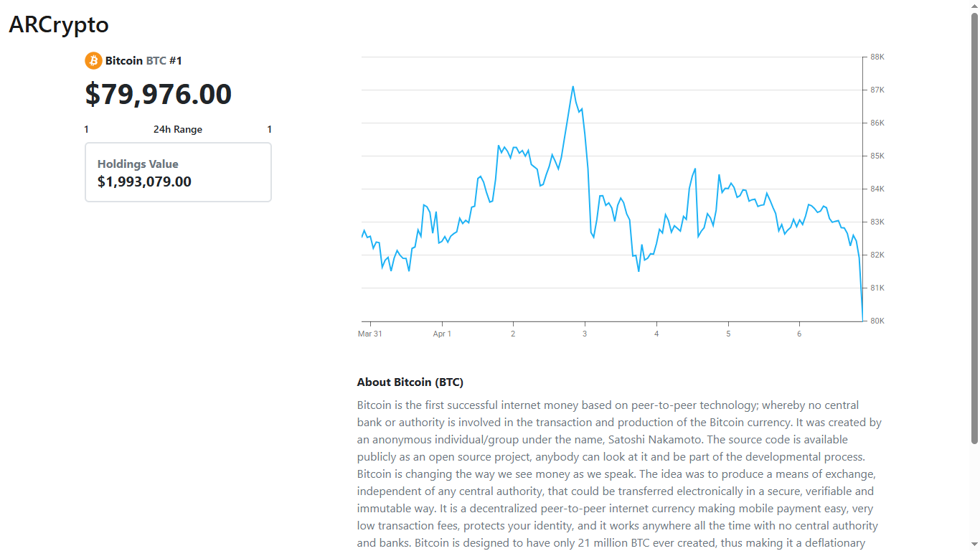Select the BTC ticker symbol
This screenshot has width=980, height=551.
coord(156,61)
